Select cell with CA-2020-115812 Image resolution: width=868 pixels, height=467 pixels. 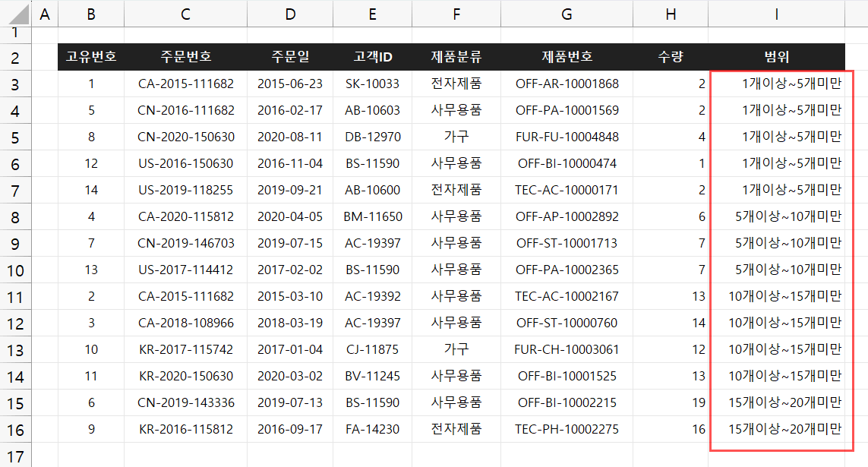click(185, 217)
